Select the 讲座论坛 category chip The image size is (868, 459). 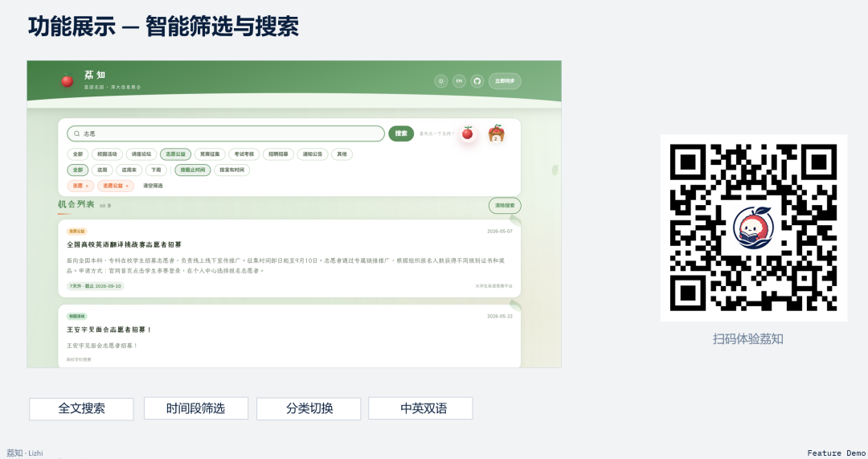141,154
